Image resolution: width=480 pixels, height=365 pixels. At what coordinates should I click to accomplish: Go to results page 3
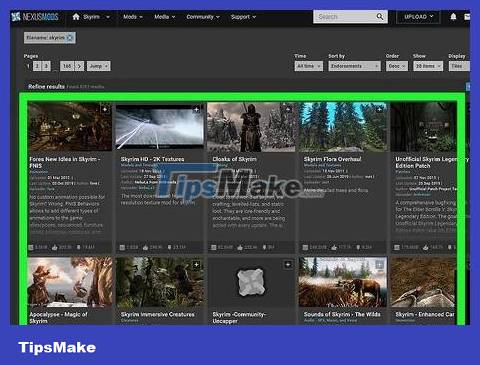(46, 66)
